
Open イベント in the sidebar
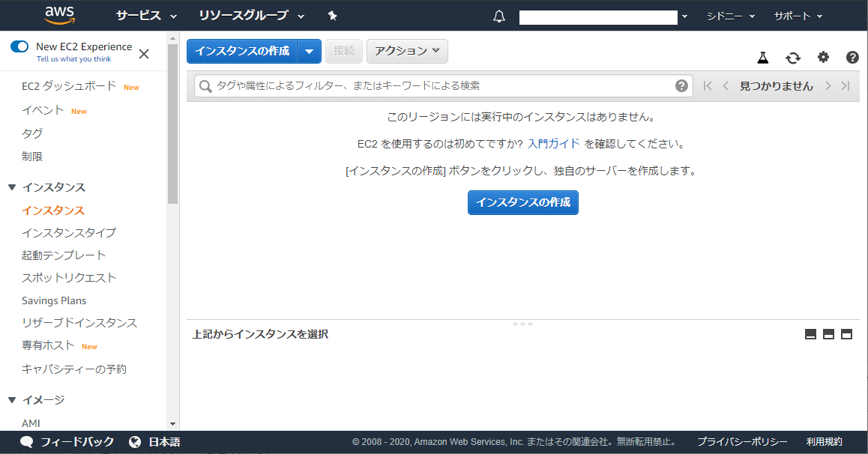click(43, 110)
